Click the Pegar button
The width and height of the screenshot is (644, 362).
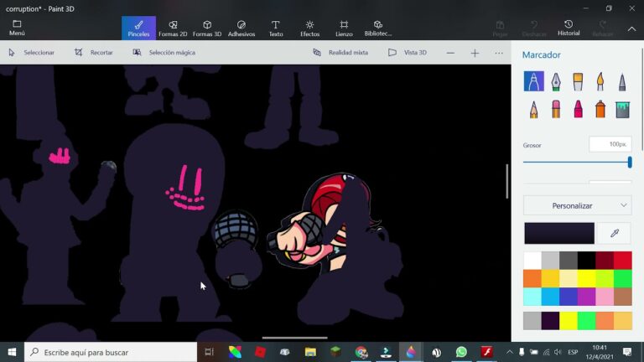coord(500,28)
